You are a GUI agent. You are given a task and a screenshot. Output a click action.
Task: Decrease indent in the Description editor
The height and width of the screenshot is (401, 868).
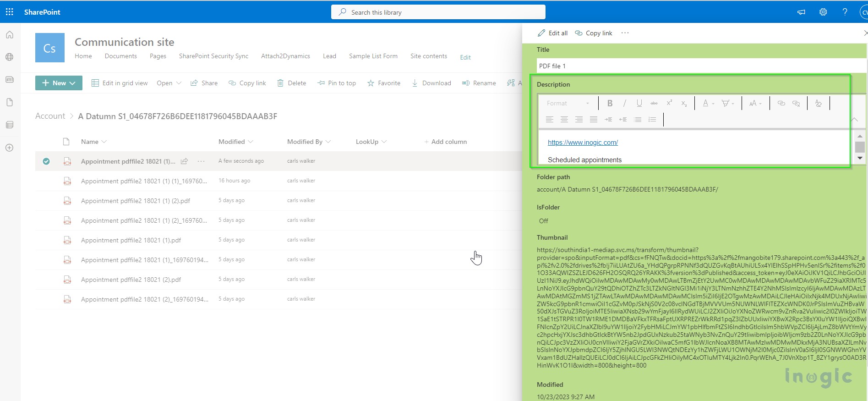pos(623,120)
